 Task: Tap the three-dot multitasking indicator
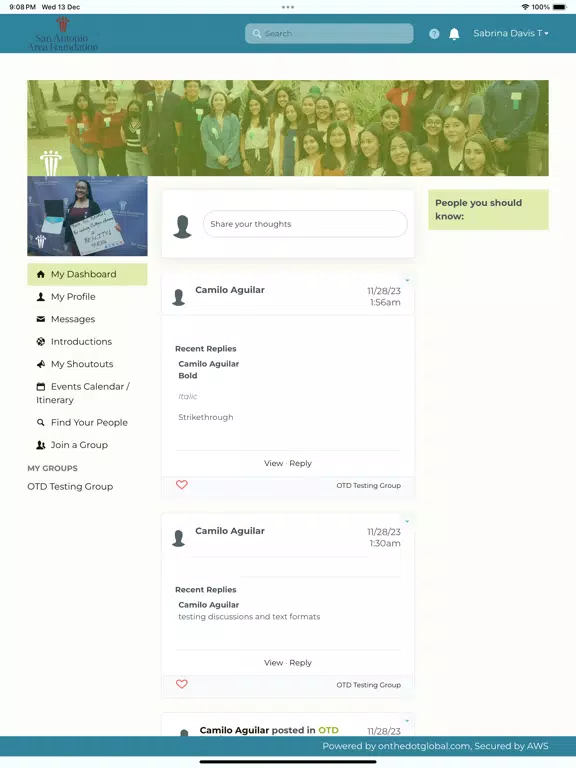pyautogui.click(x=288, y=7)
